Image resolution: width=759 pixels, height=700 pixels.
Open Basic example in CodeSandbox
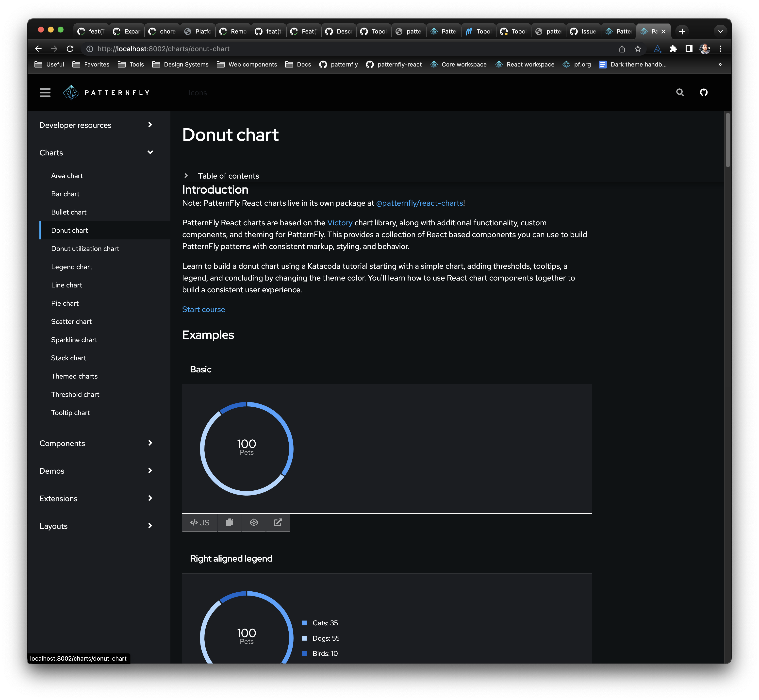pyautogui.click(x=254, y=522)
